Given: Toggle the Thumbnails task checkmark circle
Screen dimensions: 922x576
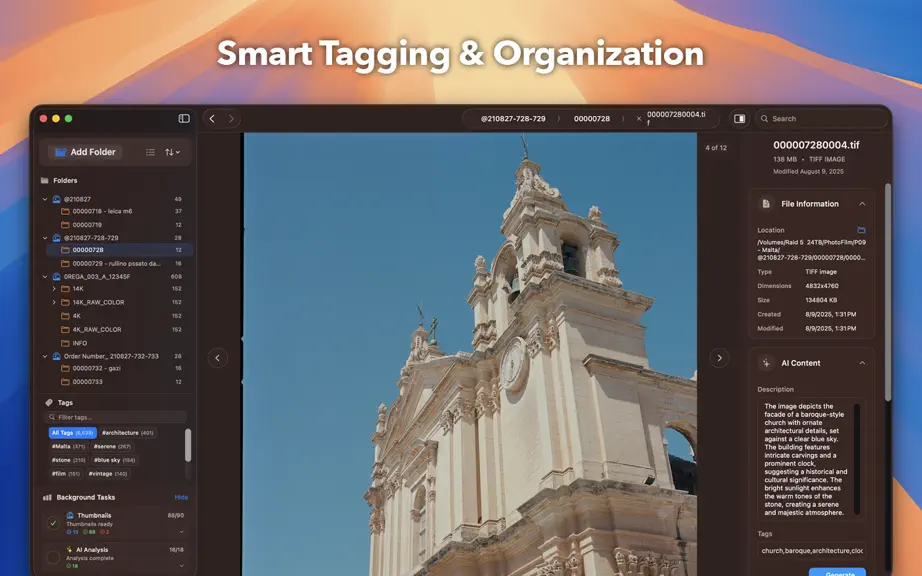Looking at the screenshot, I should click(53, 523).
